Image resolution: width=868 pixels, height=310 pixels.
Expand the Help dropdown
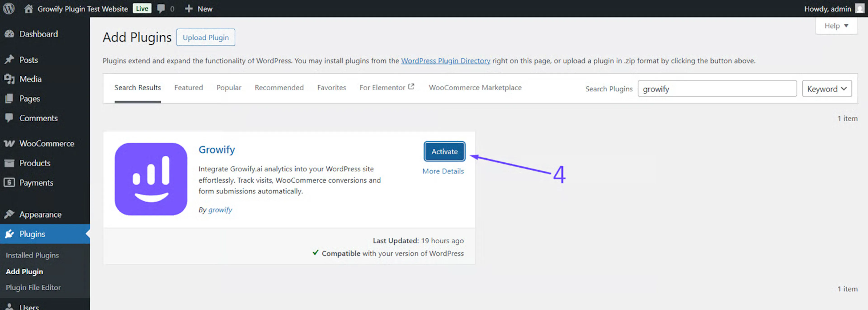836,26
